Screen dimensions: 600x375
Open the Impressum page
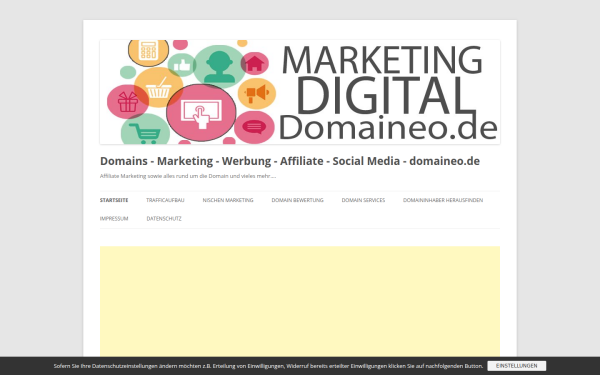(114, 218)
